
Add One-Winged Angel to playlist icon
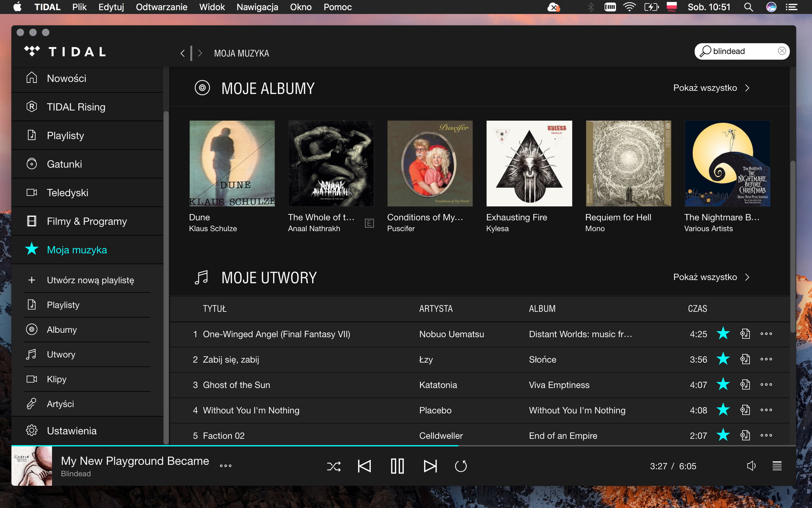[x=745, y=334]
